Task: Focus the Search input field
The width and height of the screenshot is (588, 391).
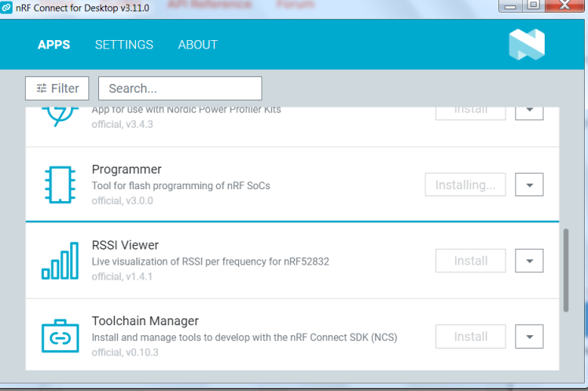Action: coord(185,89)
